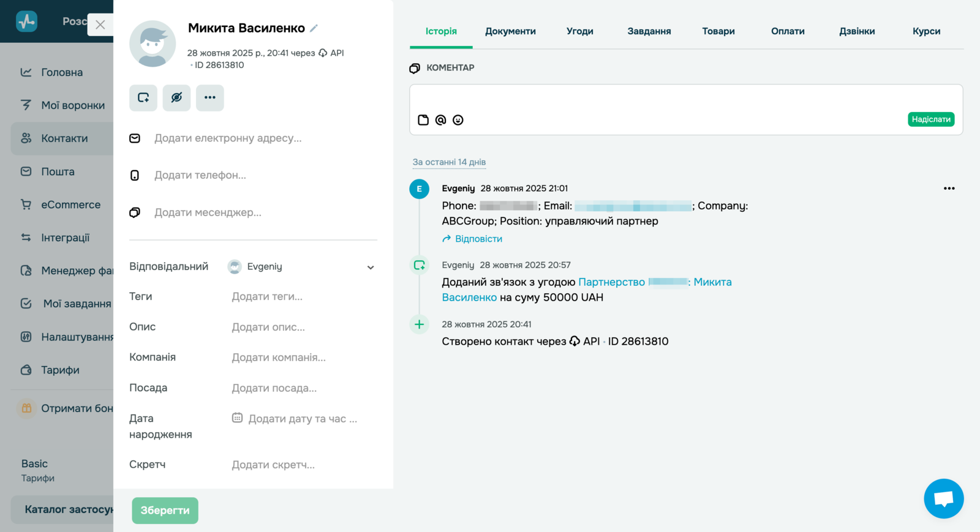Click the green plus timeline icon
This screenshot has height=532, width=980.
(x=420, y=324)
